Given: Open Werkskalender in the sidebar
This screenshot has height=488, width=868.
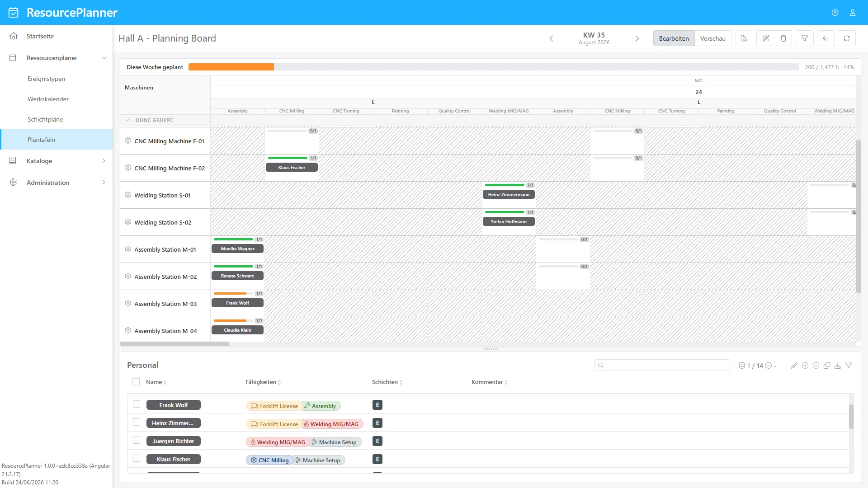Looking at the screenshot, I should (x=57, y=99).
